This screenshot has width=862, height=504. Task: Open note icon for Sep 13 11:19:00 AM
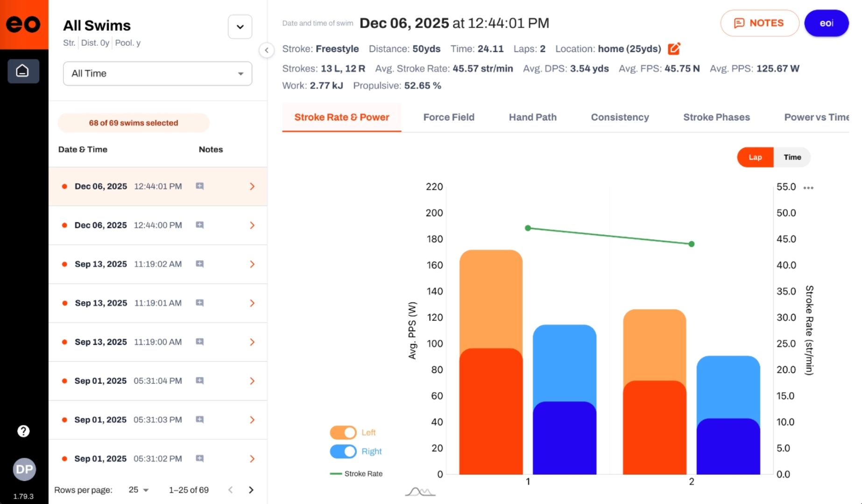[x=199, y=342]
